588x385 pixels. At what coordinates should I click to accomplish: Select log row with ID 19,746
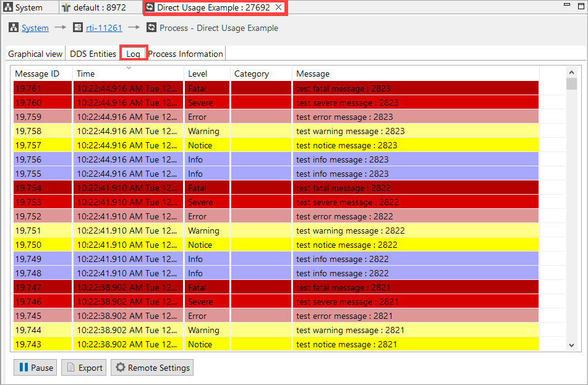point(276,302)
